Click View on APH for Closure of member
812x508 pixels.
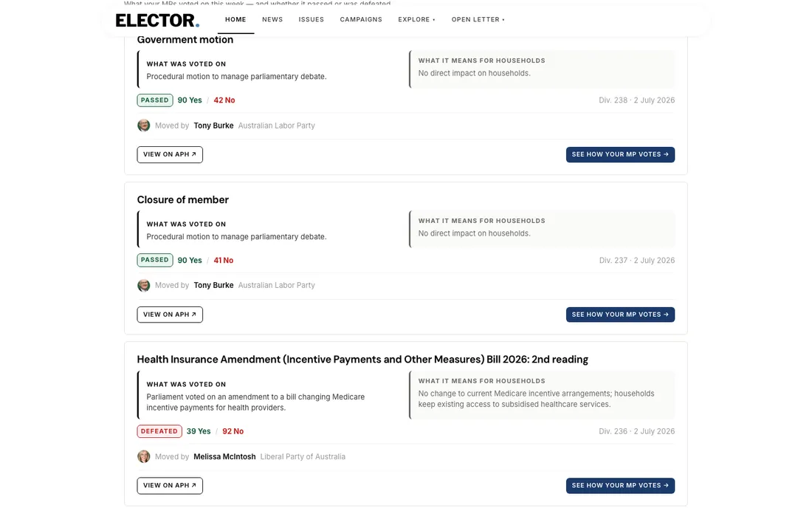(170, 315)
